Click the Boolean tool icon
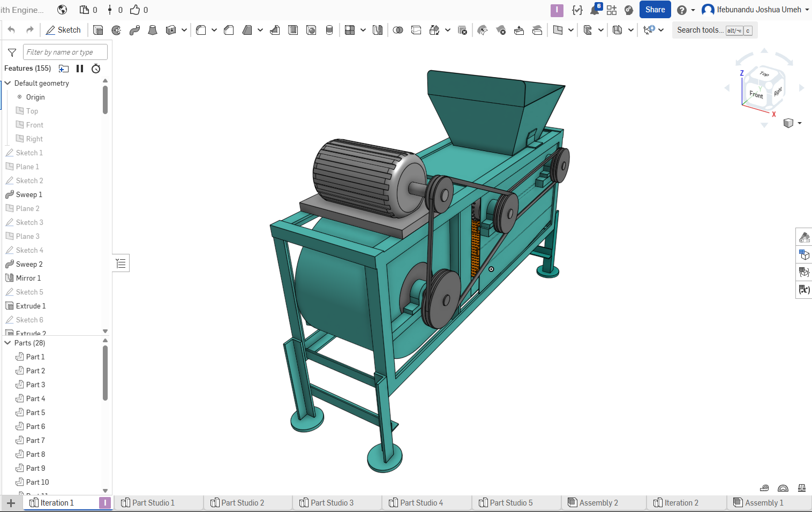812x512 pixels. pos(398,30)
